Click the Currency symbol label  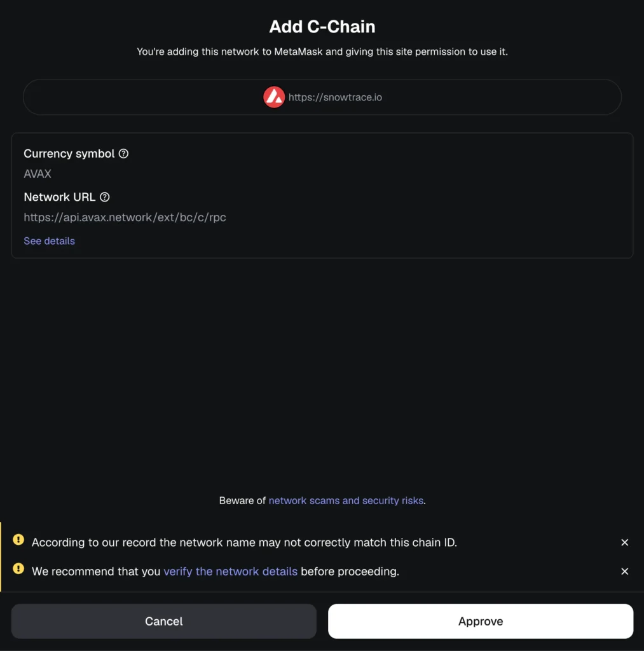69,154
